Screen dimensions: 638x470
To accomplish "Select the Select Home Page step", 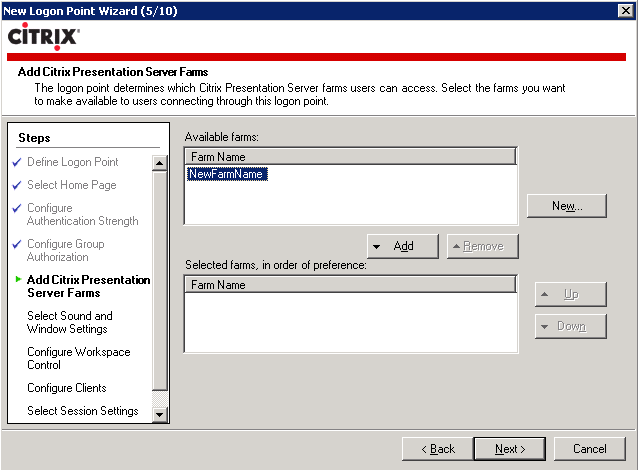I will 72,185.
